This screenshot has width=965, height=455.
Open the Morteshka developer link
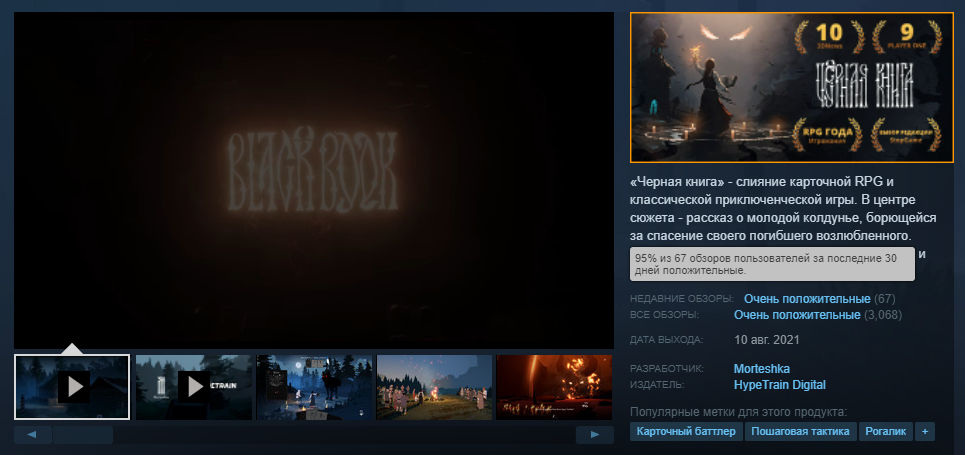[761, 369]
